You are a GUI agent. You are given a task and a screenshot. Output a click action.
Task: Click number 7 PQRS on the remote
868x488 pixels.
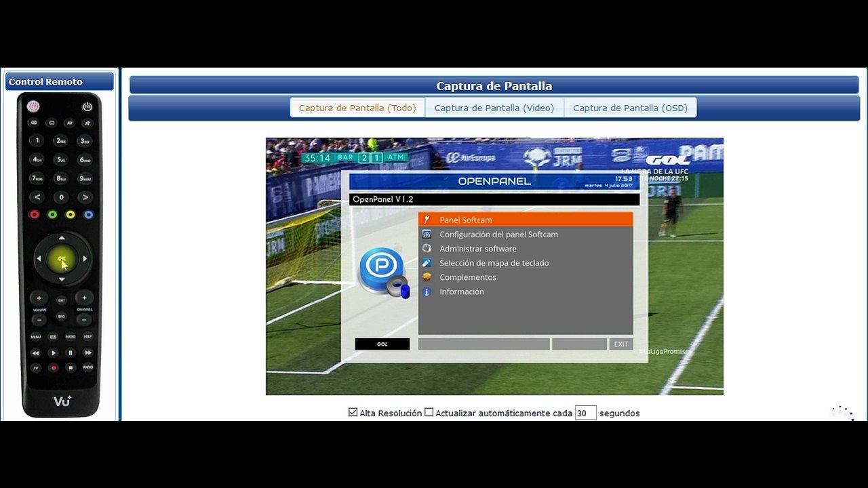pyautogui.click(x=37, y=178)
